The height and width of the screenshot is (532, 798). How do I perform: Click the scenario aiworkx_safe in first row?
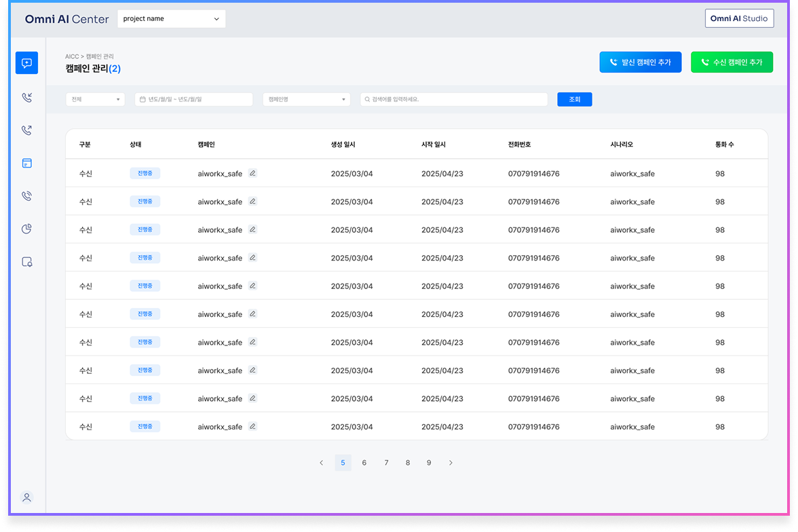point(632,174)
